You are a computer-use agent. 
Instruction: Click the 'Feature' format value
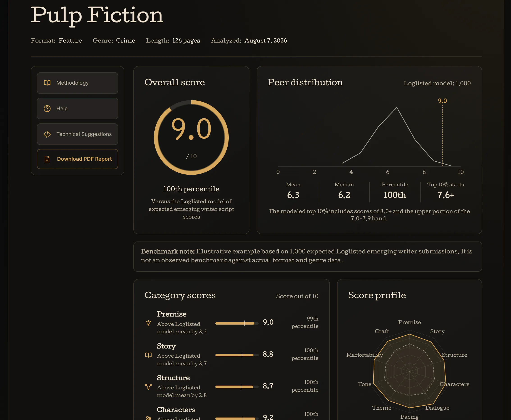coord(70,41)
